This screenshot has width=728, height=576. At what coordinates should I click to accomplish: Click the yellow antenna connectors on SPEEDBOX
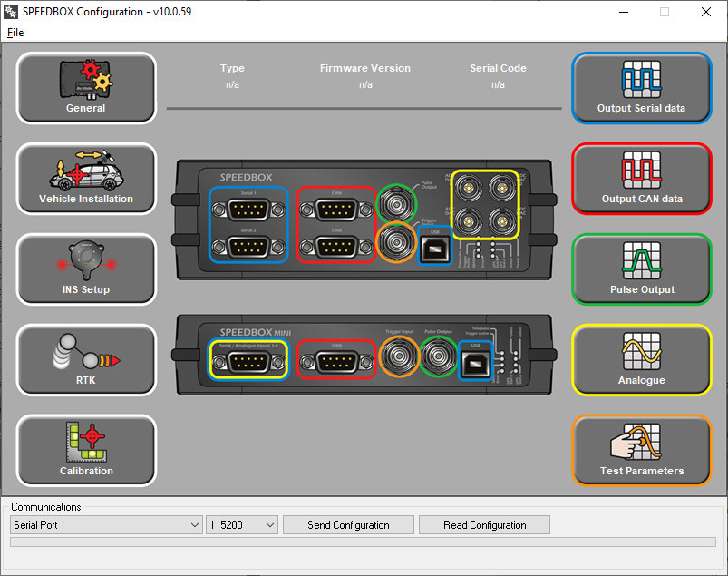[x=485, y=204]
